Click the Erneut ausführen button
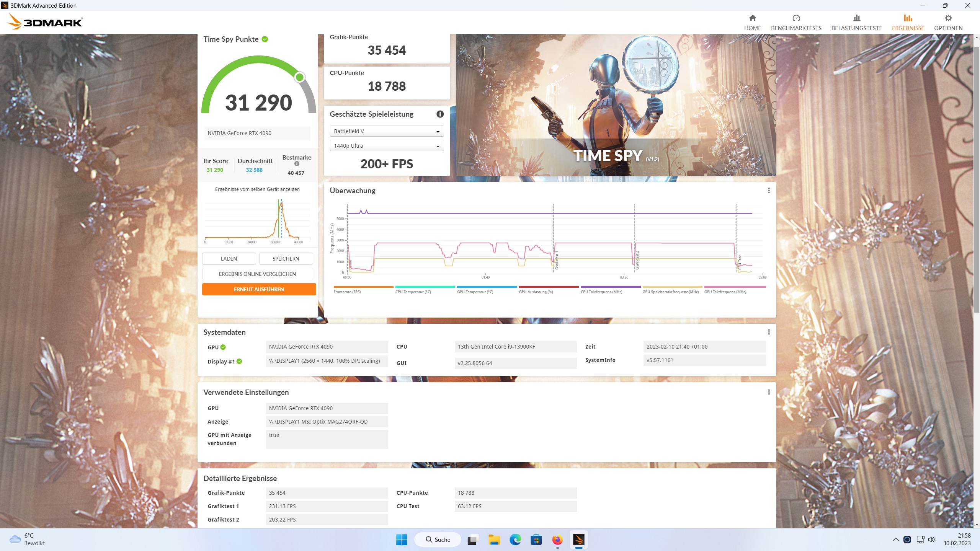980x551 pixels. (x=259, y=289)
